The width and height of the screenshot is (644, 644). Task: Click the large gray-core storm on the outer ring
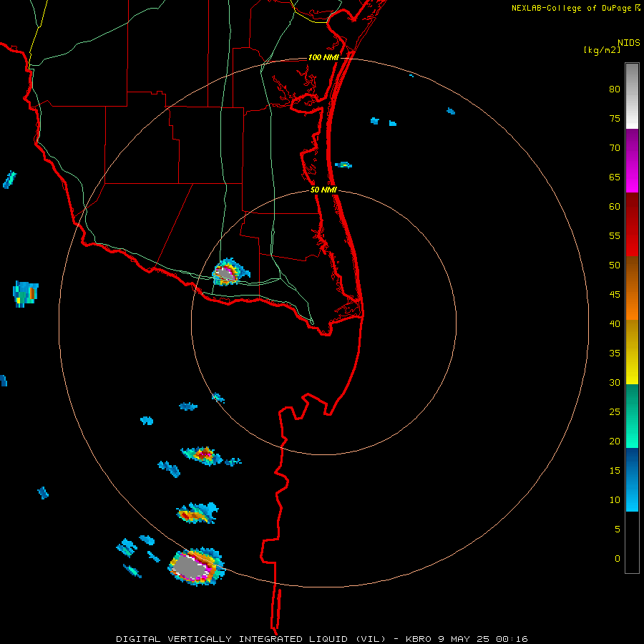[x=196, y=567]
